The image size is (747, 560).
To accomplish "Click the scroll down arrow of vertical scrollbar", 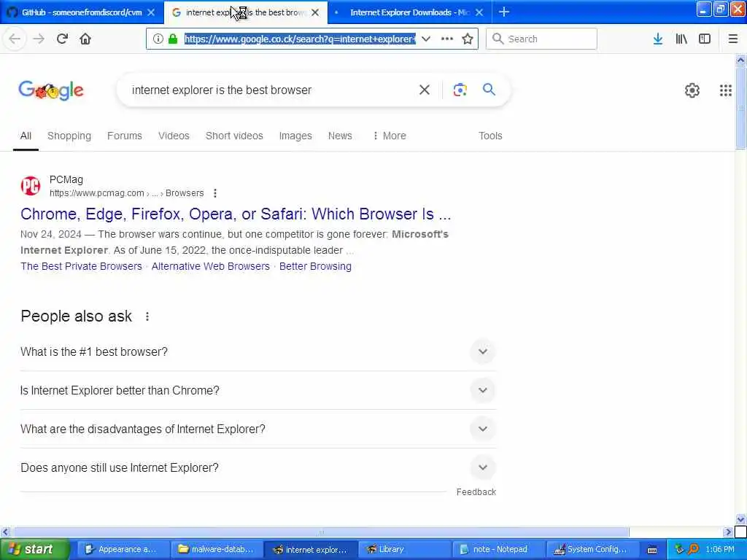I will coord(740,519).
